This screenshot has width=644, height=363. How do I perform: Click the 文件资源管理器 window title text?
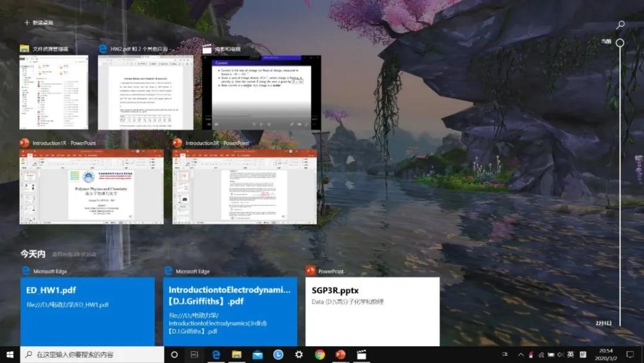coord(51,48)
